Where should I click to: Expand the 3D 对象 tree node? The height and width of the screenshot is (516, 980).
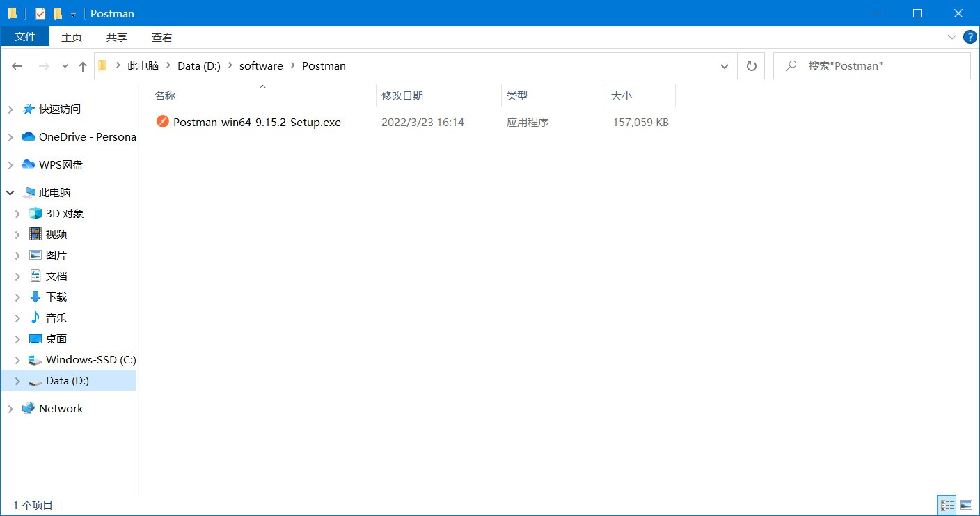click(18, 214)
